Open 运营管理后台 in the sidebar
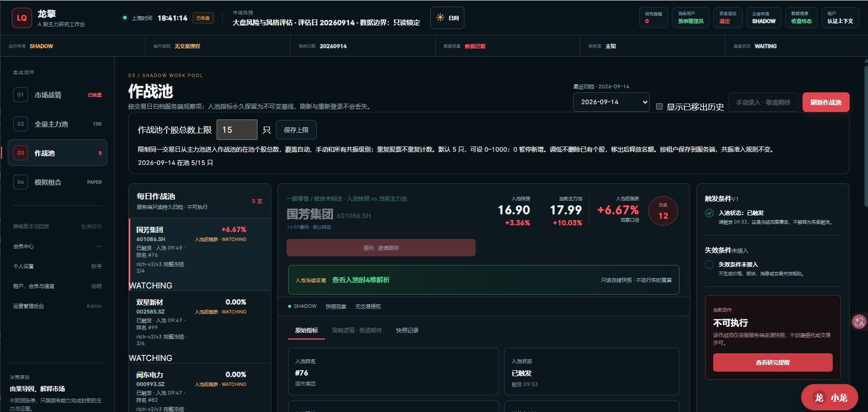The height and width of the screenshot is (412, 868). [x=57, y=306]
